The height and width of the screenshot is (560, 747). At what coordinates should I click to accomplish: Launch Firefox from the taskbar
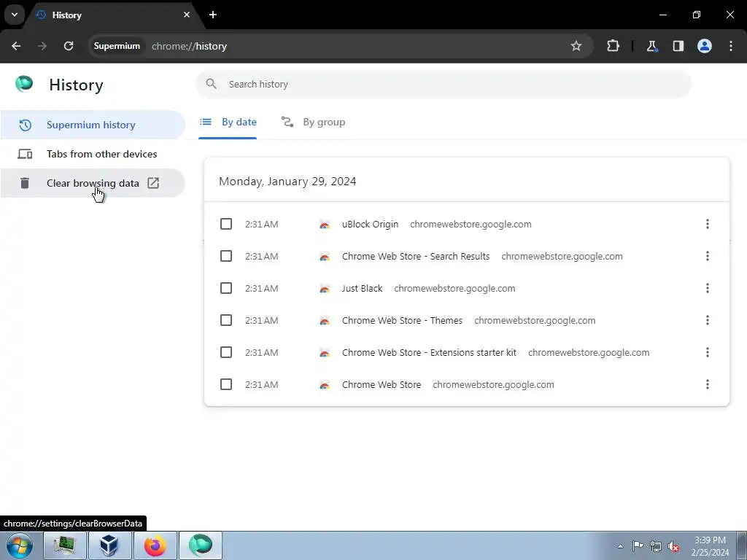[155, 545]
